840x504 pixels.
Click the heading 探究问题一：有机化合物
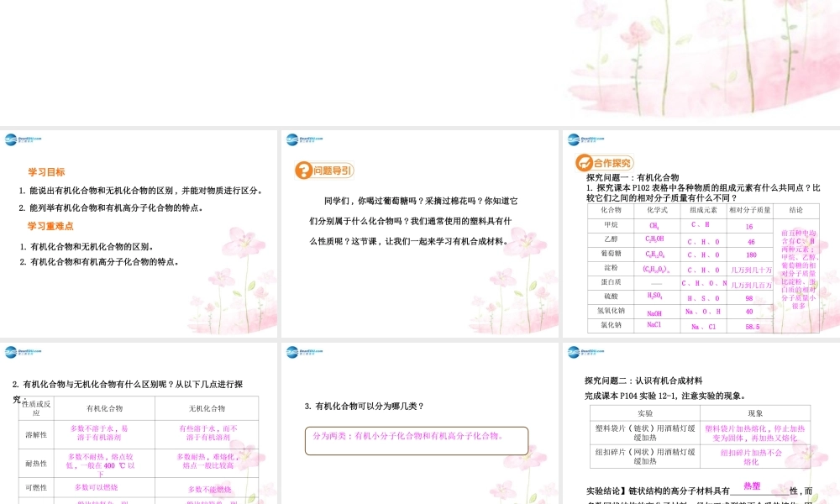pyautogui.click(x=633, y=177)
